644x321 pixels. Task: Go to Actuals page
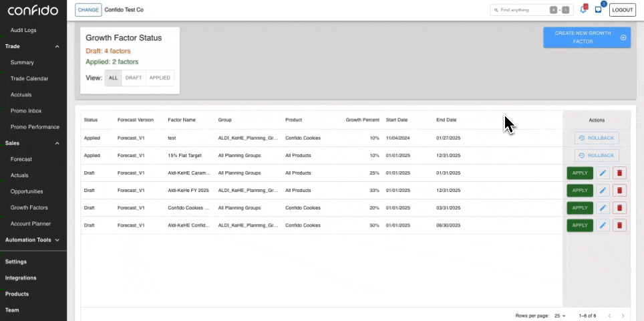pyautogui.click(x=19, y=175)
